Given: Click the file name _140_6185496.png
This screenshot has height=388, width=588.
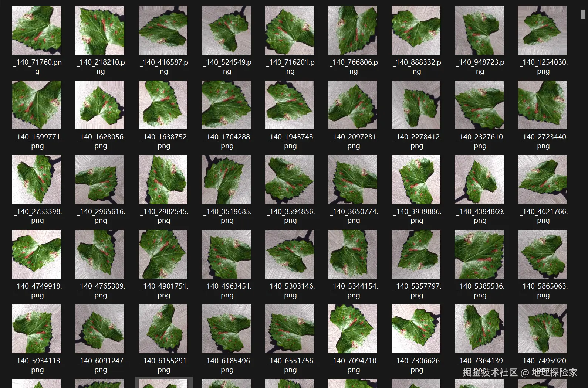Looking at the screenshot, I should point(227,365).
